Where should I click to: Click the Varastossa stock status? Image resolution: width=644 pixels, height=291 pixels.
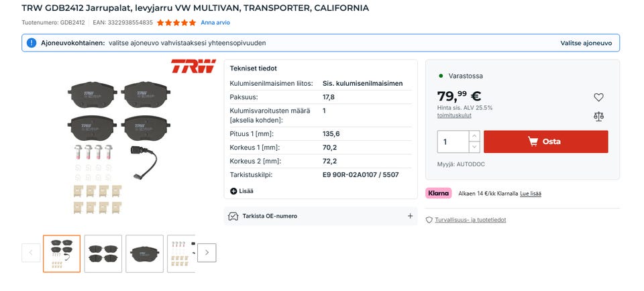click(466, 76)
